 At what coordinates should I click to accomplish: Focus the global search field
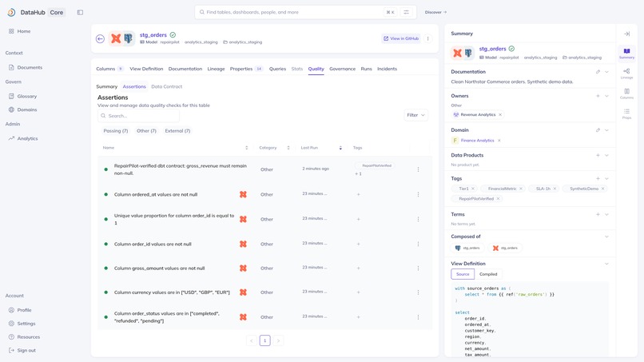(305, 12)
